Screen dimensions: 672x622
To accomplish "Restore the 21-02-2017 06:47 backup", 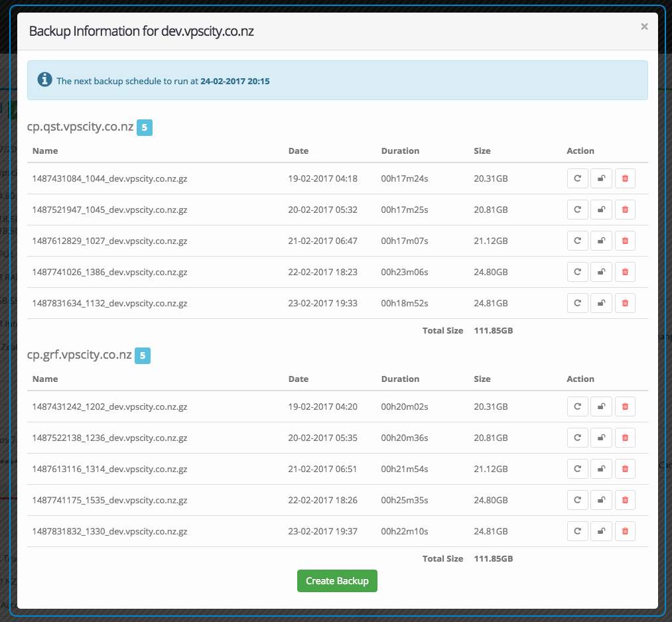I will pos(577,241).
